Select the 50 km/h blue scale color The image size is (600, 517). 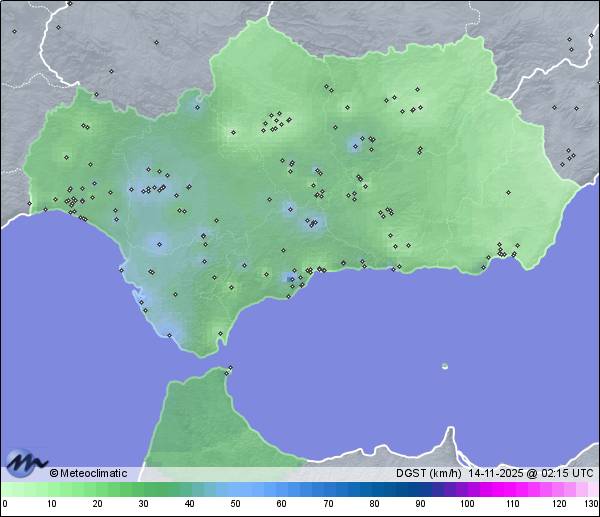(236, 489)
